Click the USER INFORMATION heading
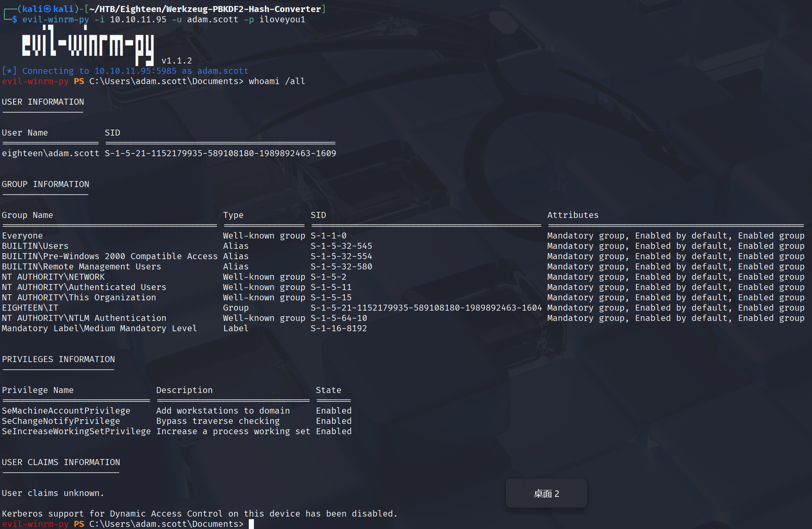The height and width of the screenshot is (529, 812). pyautogui.click(x=43, y=102)
